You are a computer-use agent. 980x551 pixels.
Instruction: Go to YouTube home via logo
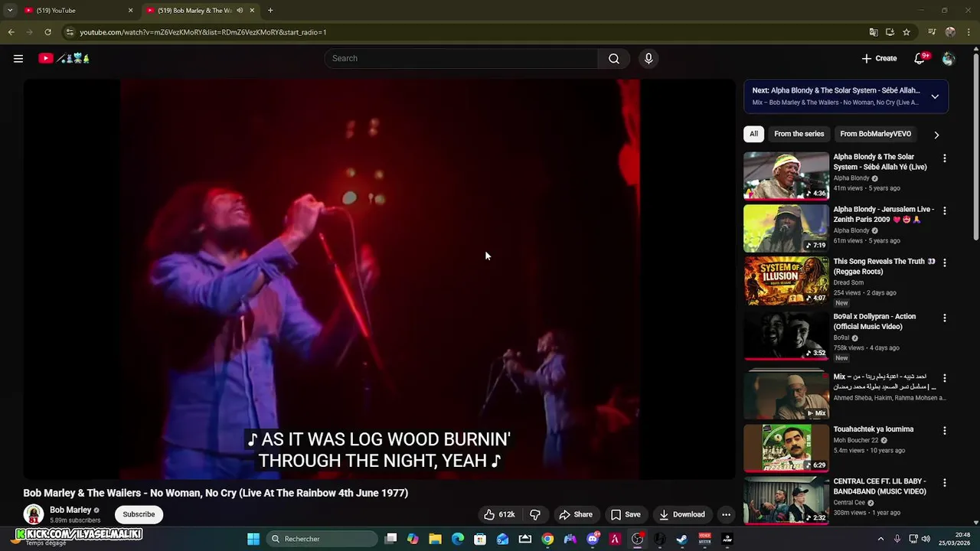click(64, 58)
